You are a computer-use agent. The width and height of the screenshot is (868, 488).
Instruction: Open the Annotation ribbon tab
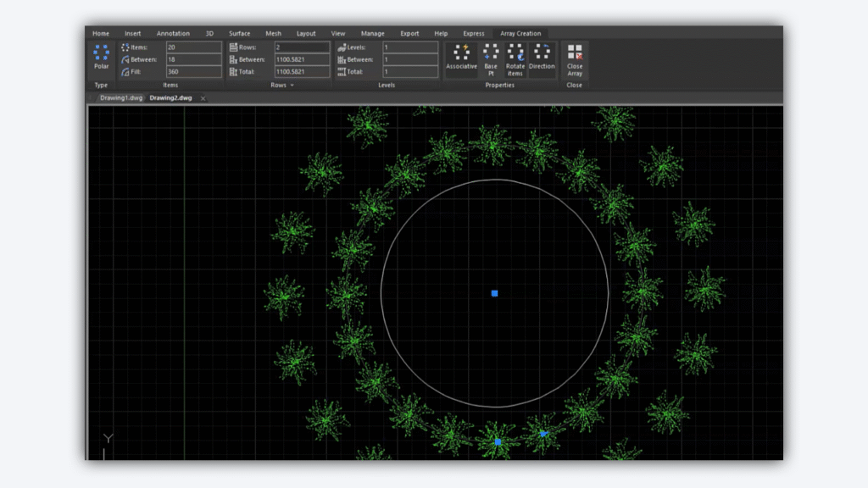pos(173,34)
